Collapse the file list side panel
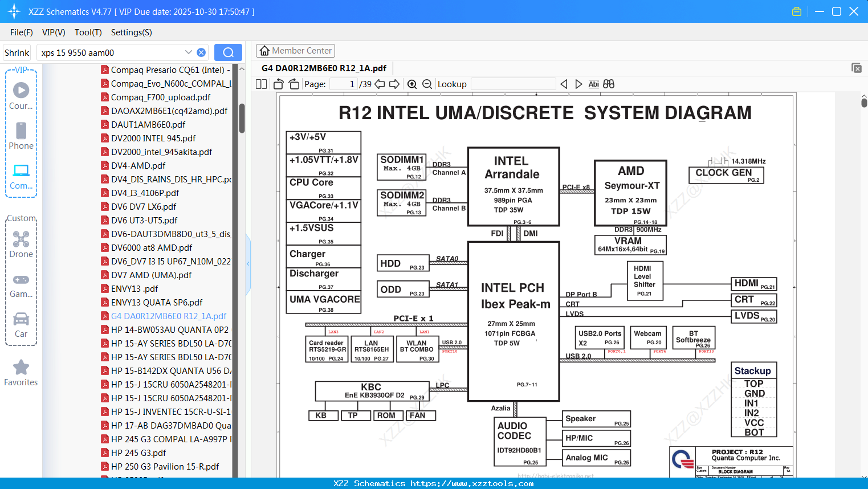 point(248,264)
